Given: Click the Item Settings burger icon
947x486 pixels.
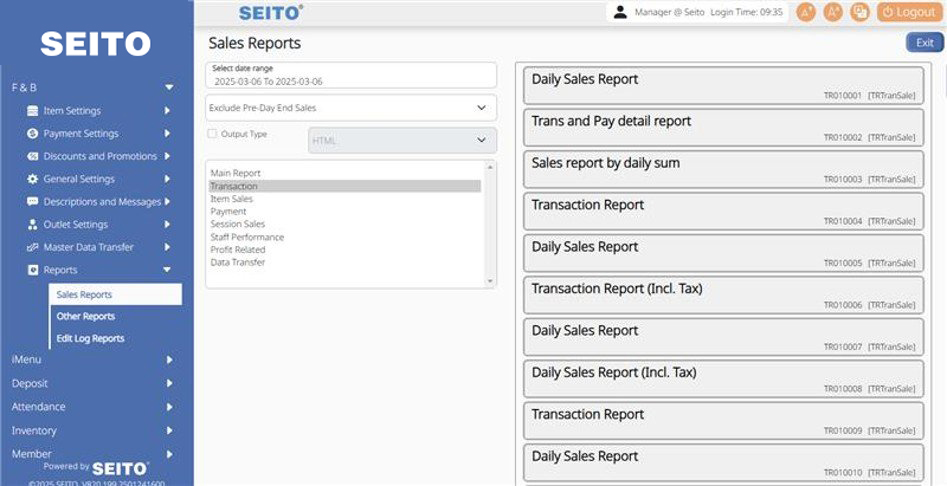Looking at the screenshot, I should point(33,111).
